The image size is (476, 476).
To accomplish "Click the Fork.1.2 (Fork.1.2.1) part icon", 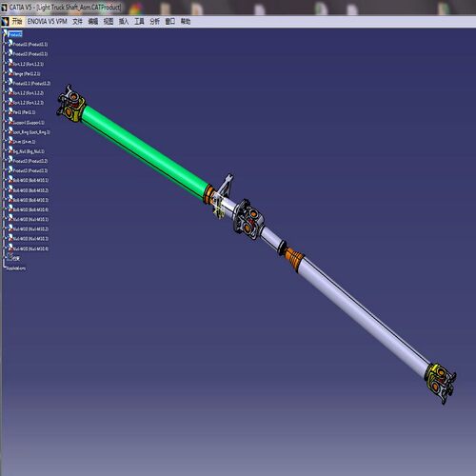I will point(10,63).
